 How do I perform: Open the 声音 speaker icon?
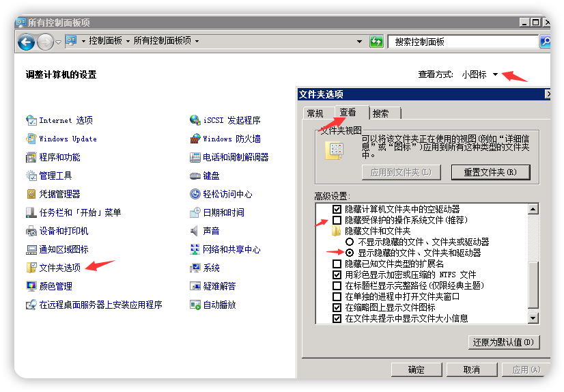point(194,231)
